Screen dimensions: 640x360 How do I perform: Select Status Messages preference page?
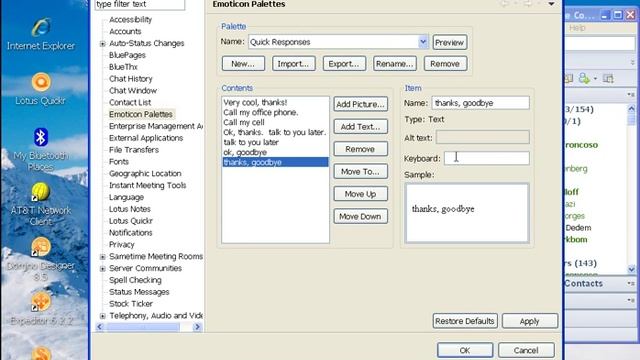pyautogui.click(x=139, y=292)
